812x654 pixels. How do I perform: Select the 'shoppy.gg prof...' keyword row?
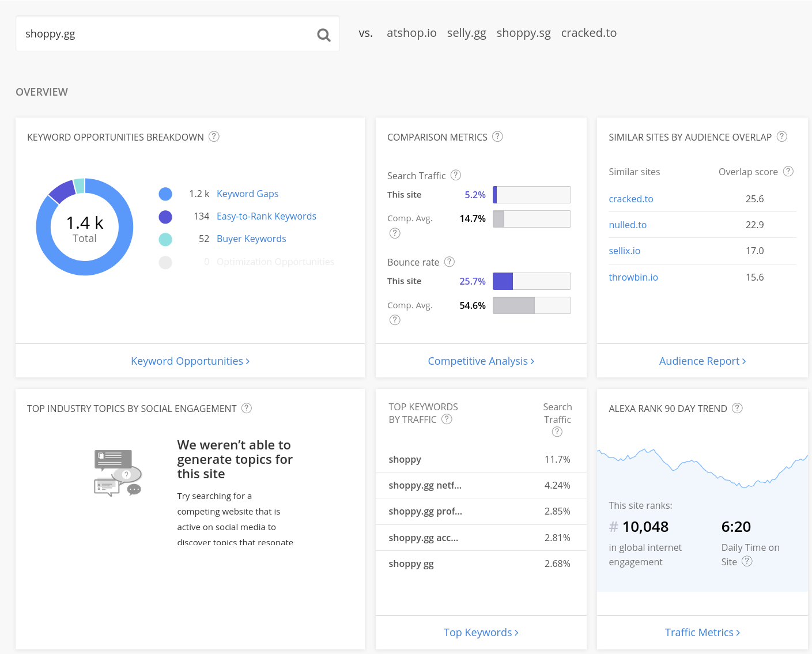481,511
